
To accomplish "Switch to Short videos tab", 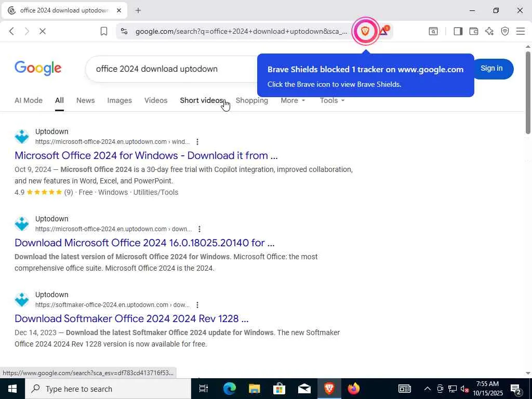I will tap(202, 100).
